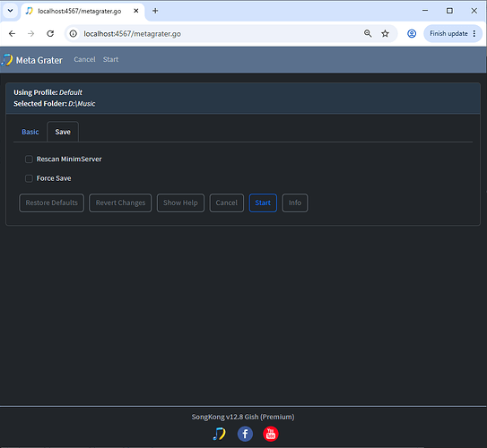The width and height of the screenshot is (487, 448).
Task: Open the zoom magnifier icon in address bar
Action: (368, 33)
